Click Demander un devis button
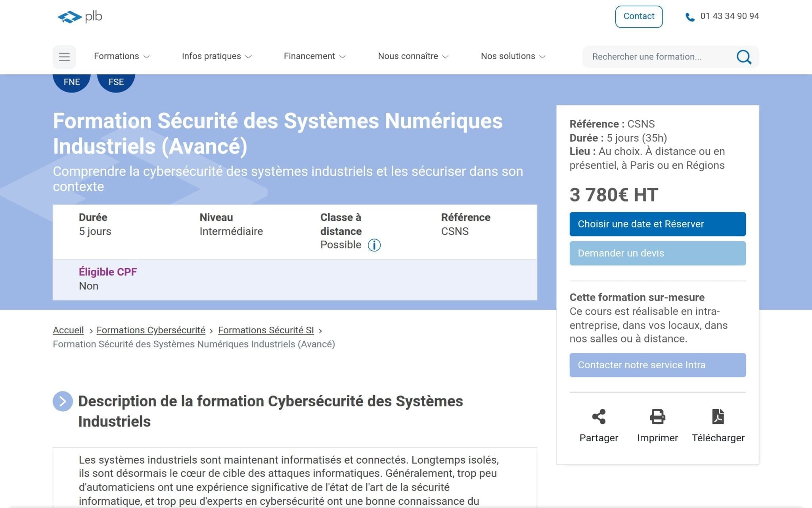 [657, 253]
